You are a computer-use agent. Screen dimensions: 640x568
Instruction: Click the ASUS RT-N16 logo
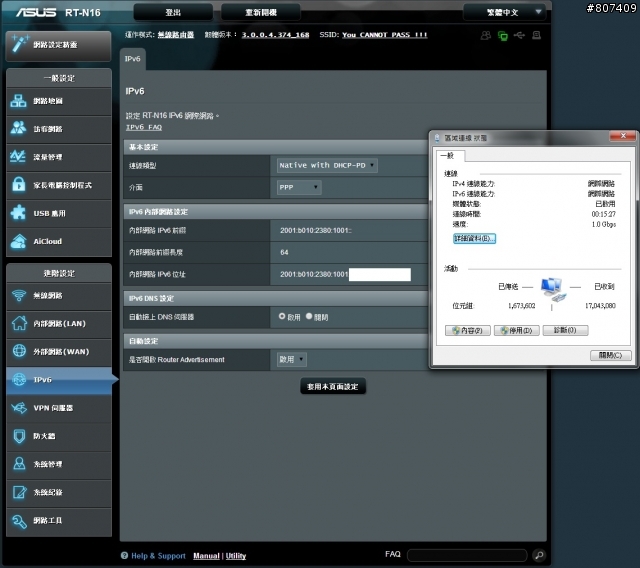[x=58, y=13]
